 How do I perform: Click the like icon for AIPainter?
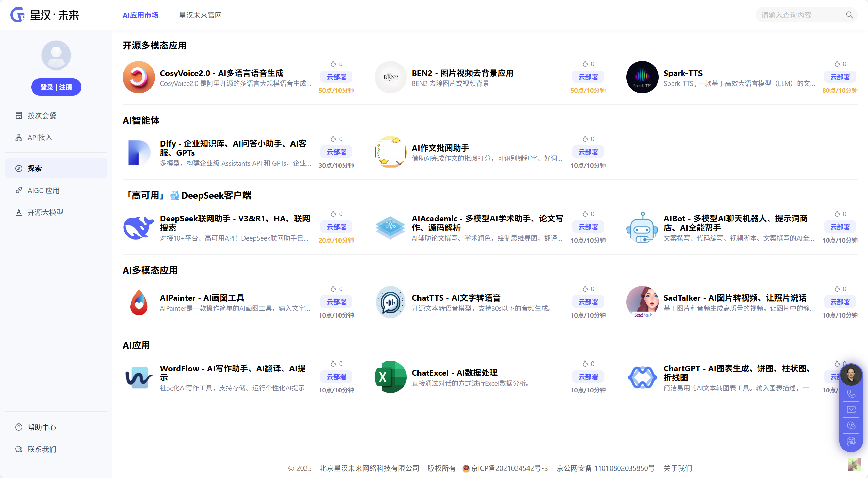coord(333,289)
